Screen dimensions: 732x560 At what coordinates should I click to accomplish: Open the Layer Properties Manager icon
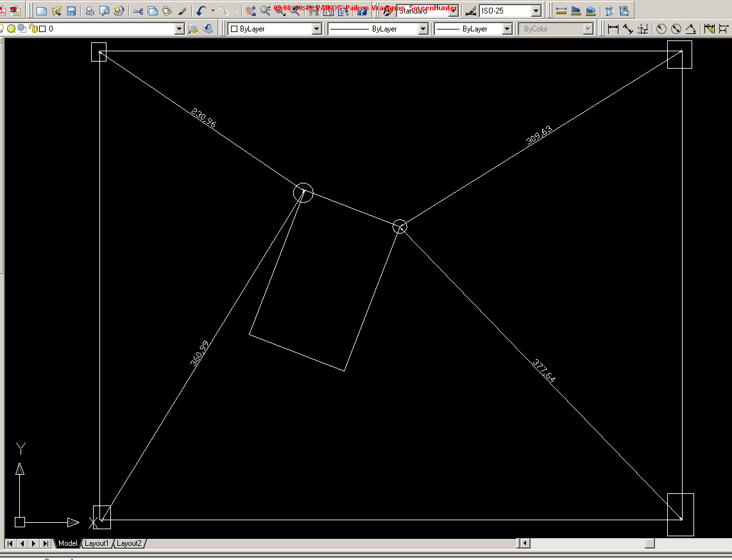[194, 29]
